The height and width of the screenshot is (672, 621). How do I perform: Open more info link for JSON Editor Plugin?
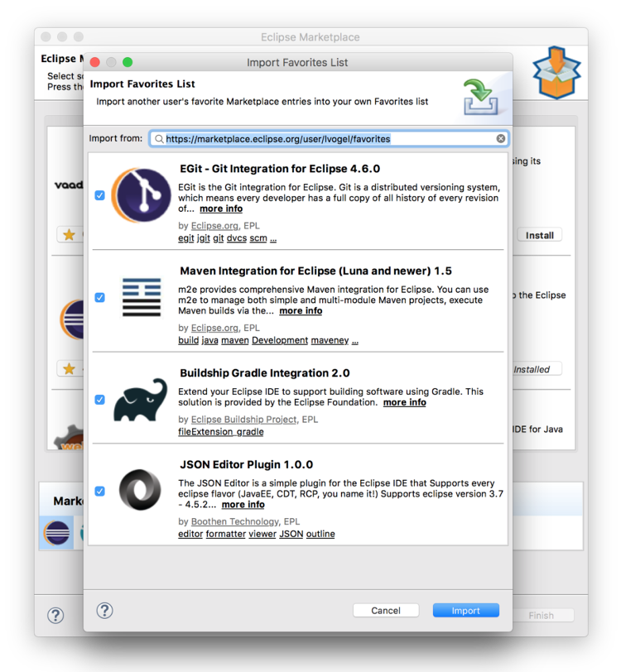click(243, 505)
